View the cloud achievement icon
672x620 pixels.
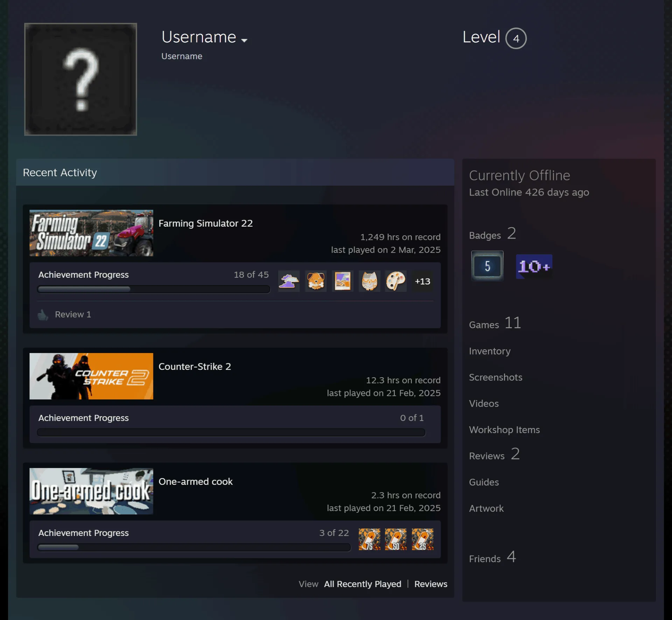click(x=289, y=281)
